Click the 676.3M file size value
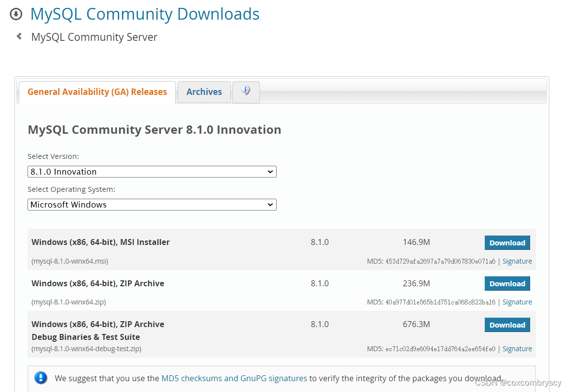 [416, 325]
